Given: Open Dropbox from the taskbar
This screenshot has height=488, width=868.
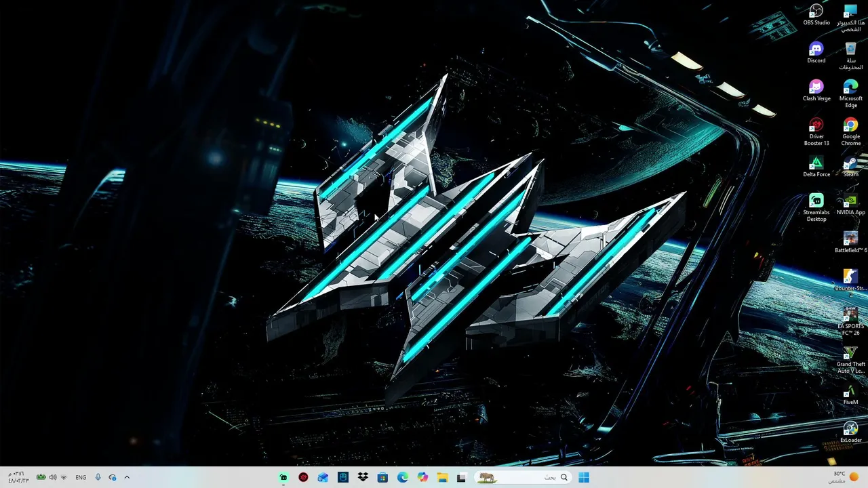Looking at the screenshot, I should pyautogui.click(x=363, y=477).
